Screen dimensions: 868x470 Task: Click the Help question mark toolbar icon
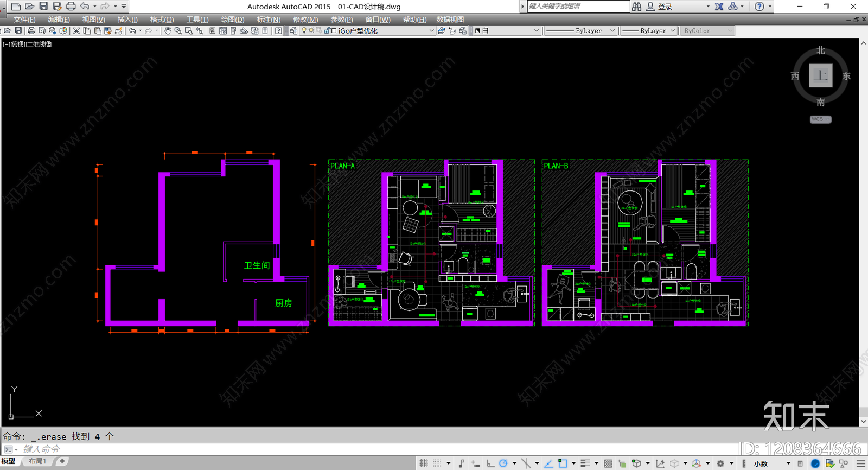coord(278,31)
